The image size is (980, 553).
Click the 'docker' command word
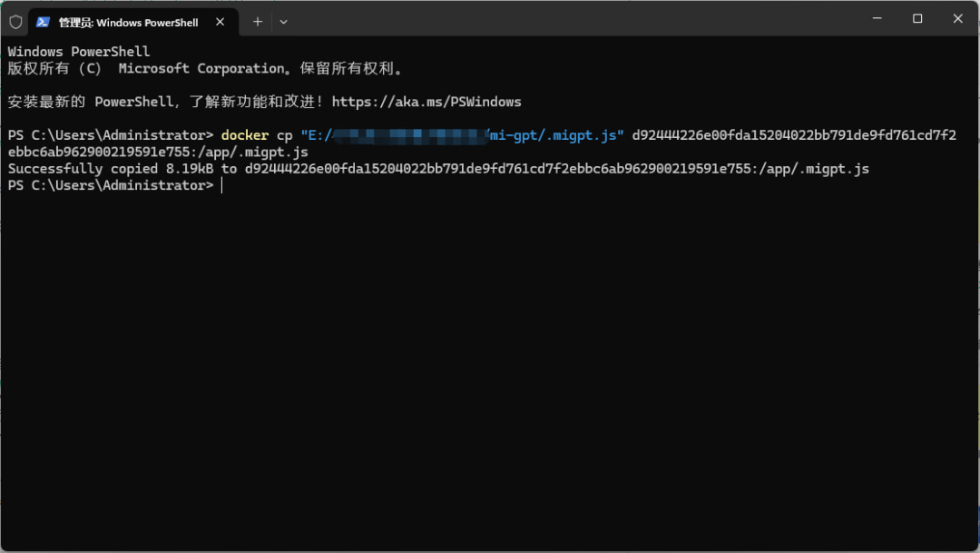point(244,135)
